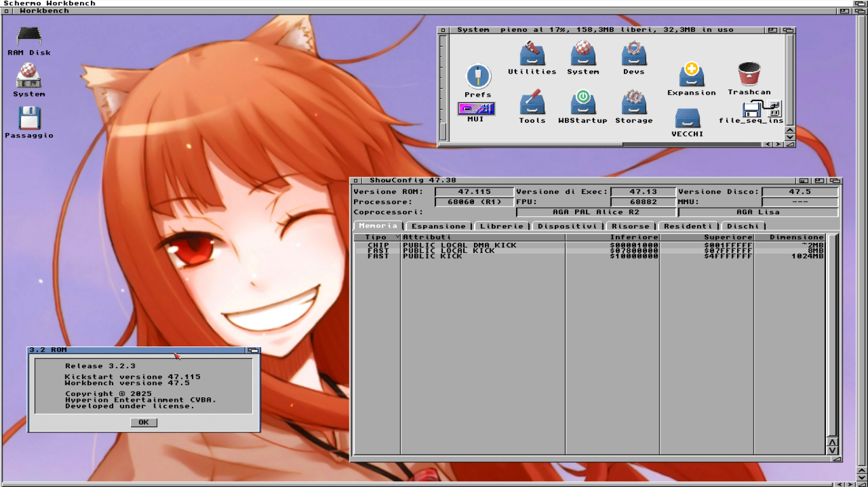Select the System drawer inside System window

[583, 58]
